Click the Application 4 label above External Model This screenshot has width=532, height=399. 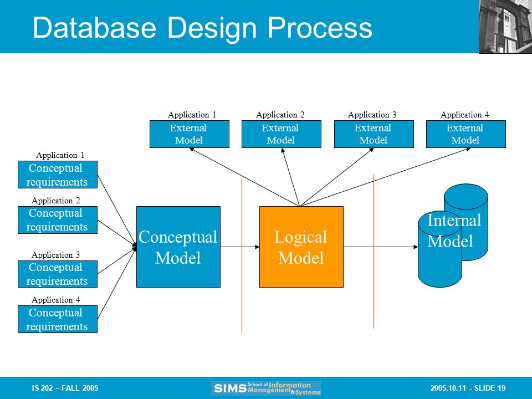(464, 115)
